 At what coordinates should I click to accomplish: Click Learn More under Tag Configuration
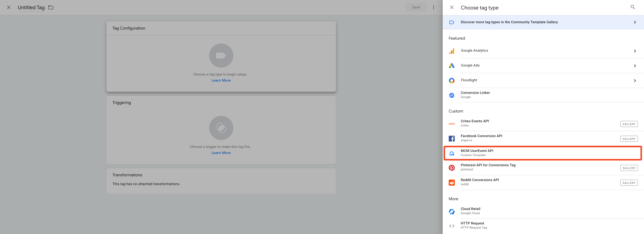point(221,80)
